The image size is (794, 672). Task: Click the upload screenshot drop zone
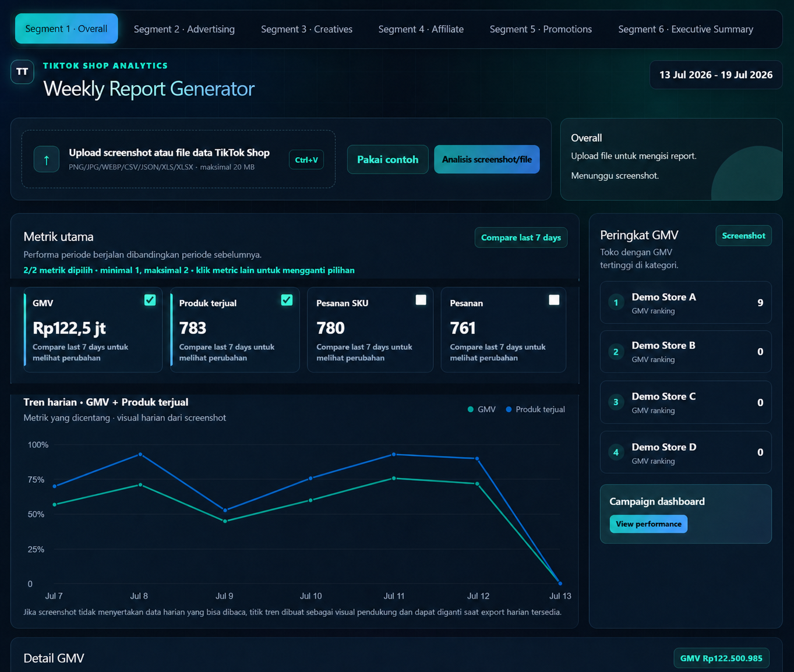tap(178, 159)
